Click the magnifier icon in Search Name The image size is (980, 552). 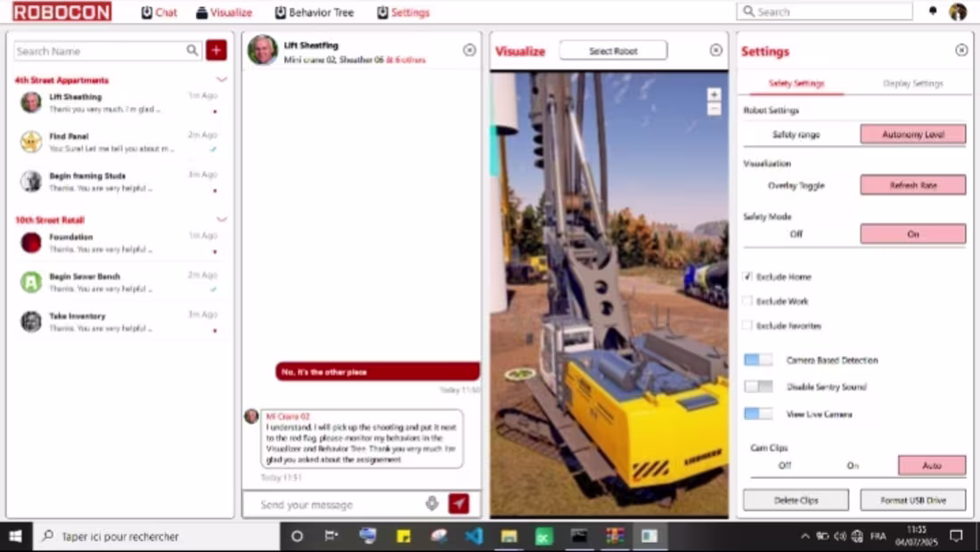(x=192, y=51)
